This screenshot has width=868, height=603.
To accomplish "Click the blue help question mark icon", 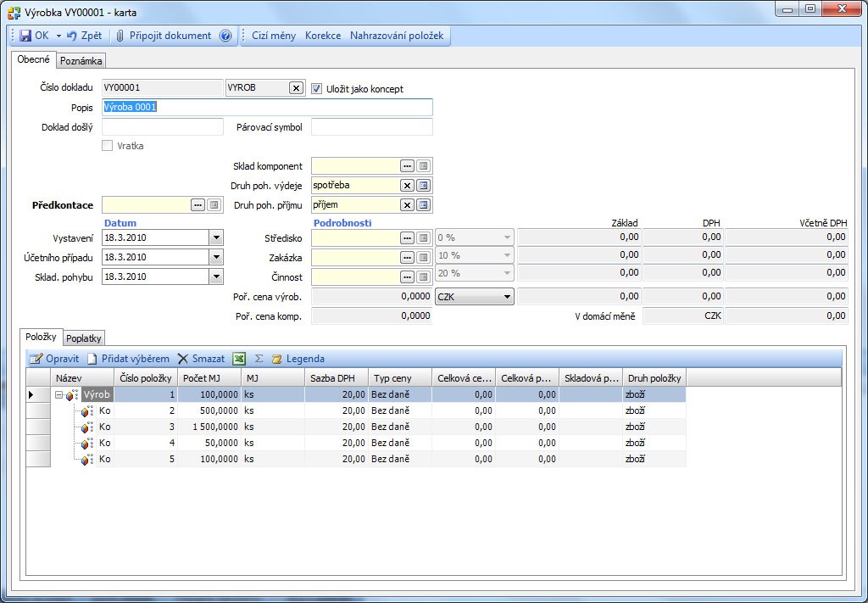I will pos(225,36).
